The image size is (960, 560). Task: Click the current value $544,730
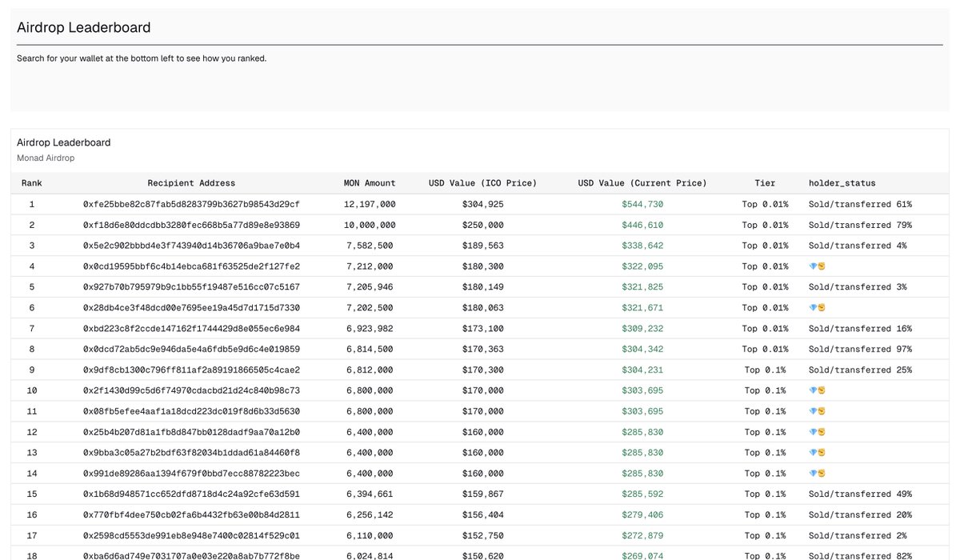click(x=642, y=205)
